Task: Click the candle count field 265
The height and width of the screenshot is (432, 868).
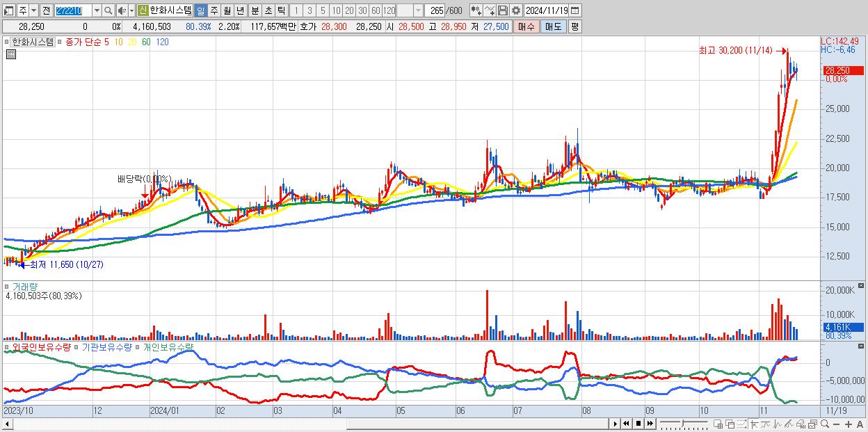Action: click(x=434, y=10)
